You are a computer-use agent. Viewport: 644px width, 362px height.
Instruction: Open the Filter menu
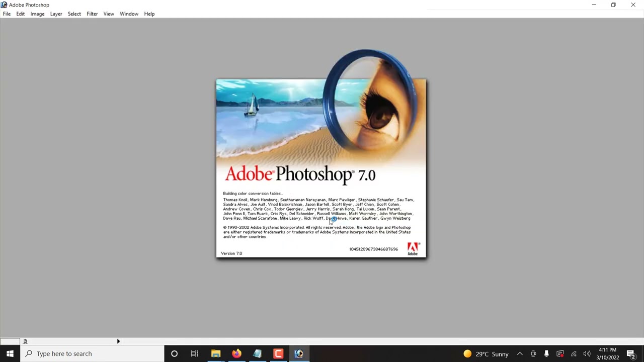92,14
